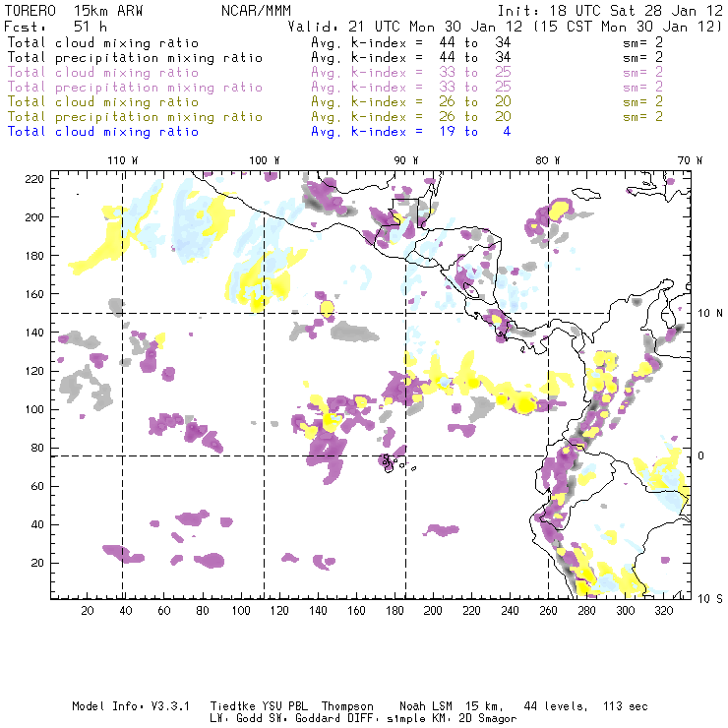Click the "100" tick on the vertical axis

pos(34,409)
